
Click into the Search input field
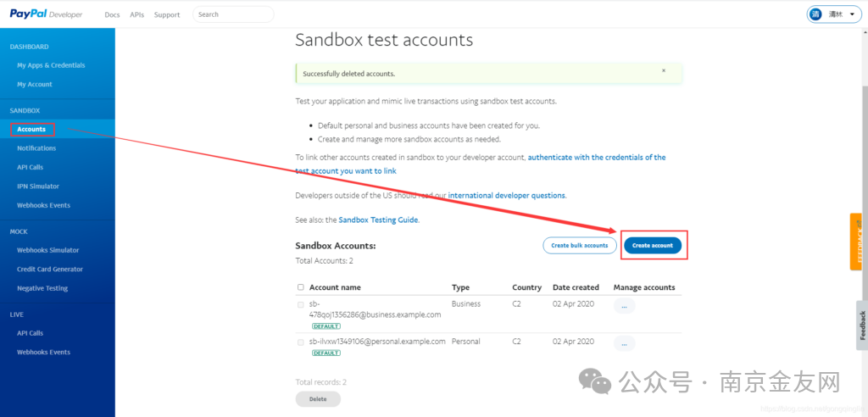pyautogui.click(x=233, y=14)
